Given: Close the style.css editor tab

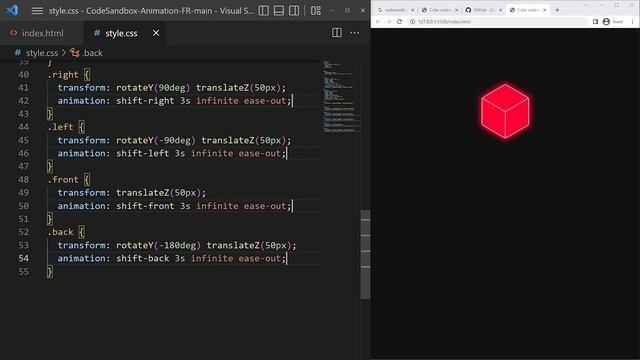Looking at the screenshot, I should (x=156, y=33).
